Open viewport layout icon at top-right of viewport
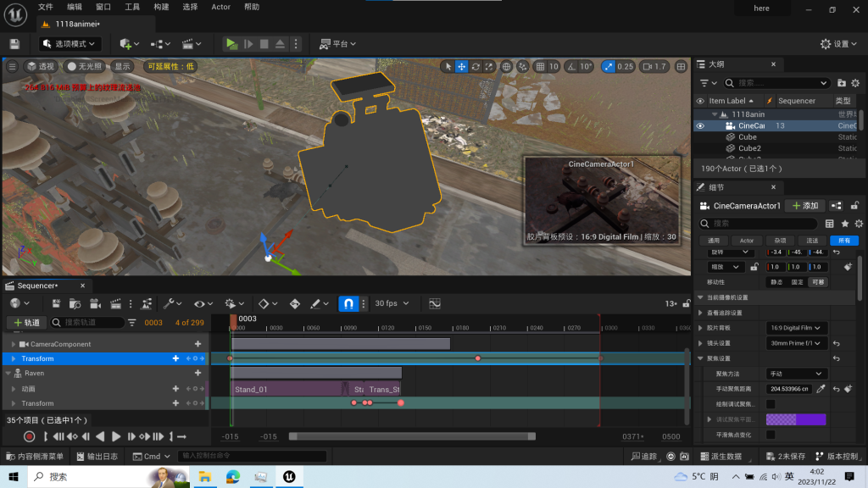Viewport: 868px width, 488px height. [681, 66]
